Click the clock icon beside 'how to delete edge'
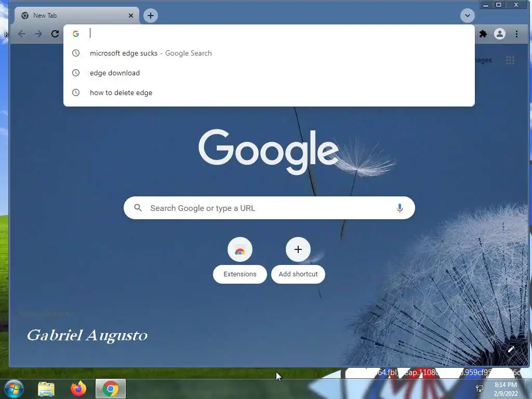Screen dimensions: 532x399 point(76,92)
